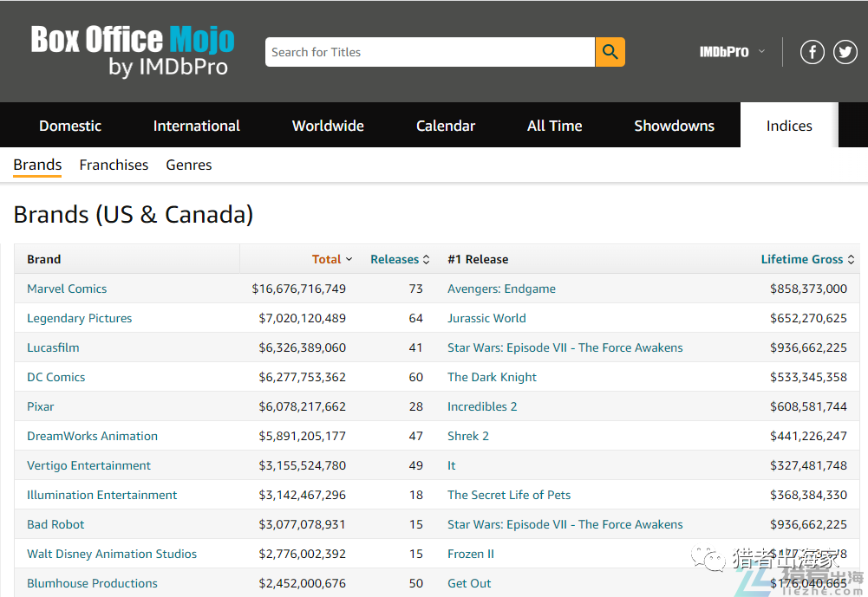Open the Twitter icon link
868x597 pixels.
pyautogui.click(x=845, y=52)
